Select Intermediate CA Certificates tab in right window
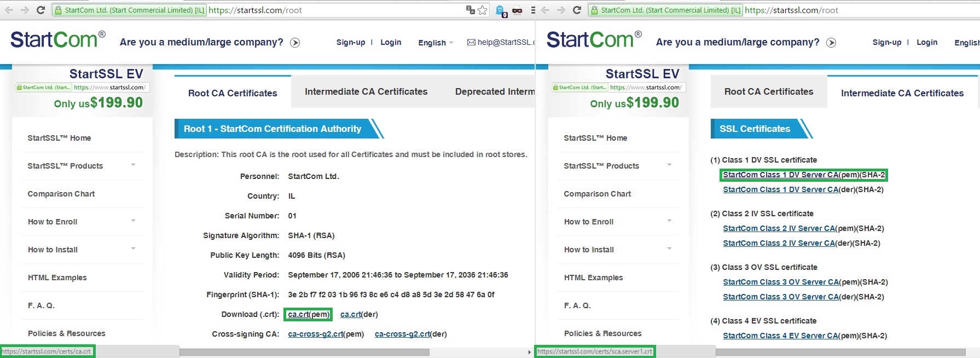The image size is (980, 358). coord(902,93)
